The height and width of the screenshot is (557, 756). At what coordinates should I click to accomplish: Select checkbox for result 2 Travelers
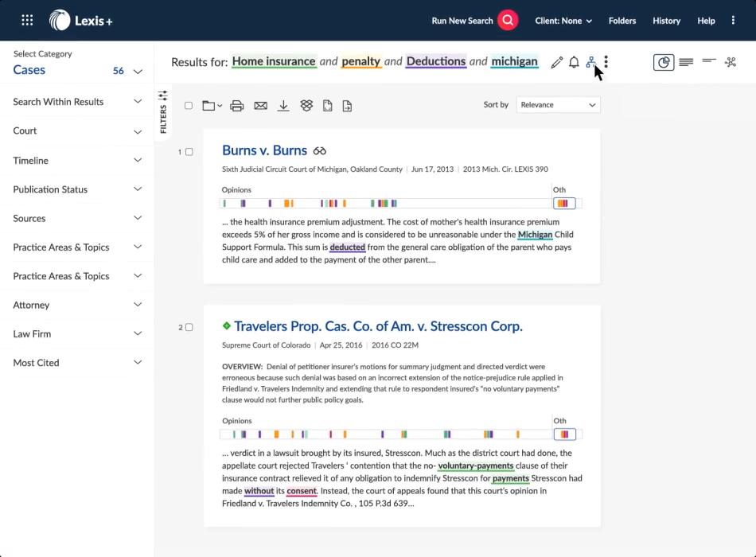point(189,328)
